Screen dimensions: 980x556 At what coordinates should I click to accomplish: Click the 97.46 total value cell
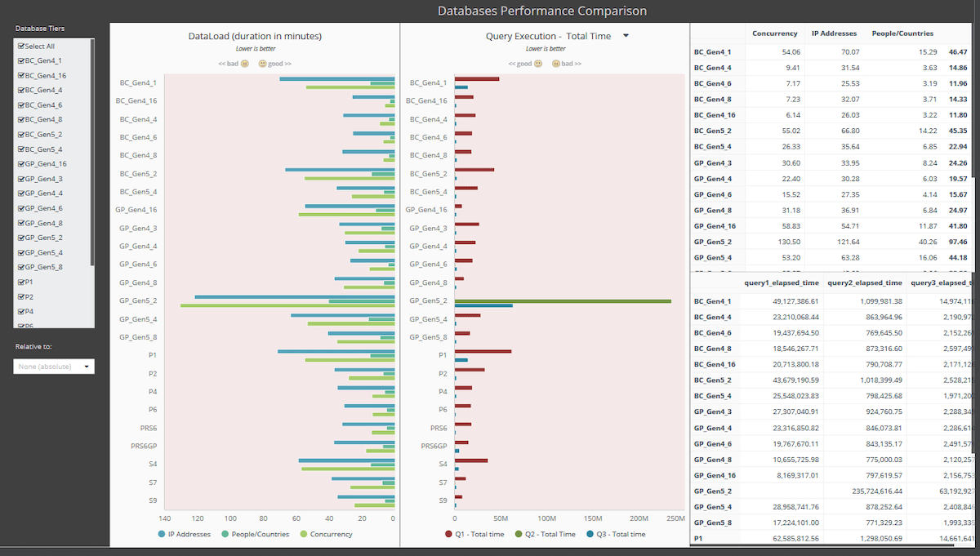[958, 242]
